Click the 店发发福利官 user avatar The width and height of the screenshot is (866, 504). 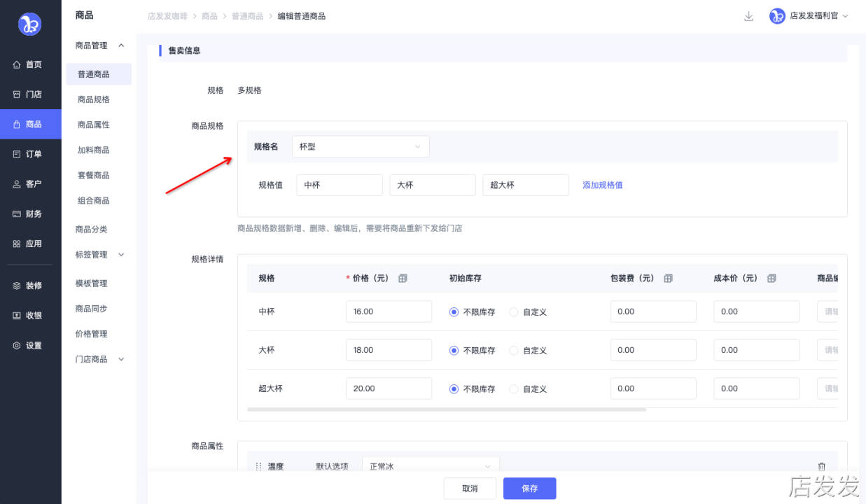(x=777, y=16)
